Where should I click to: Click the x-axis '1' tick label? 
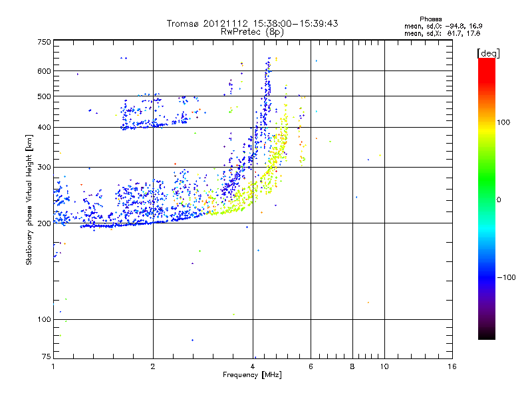tap(53, 366)
